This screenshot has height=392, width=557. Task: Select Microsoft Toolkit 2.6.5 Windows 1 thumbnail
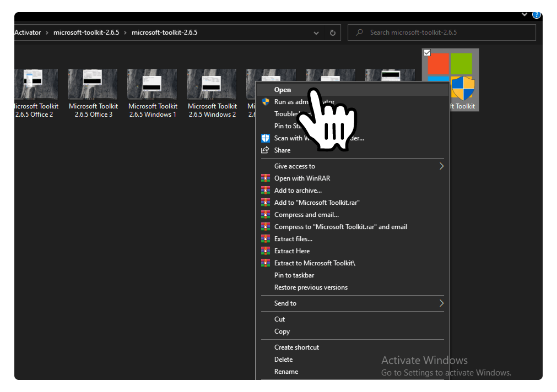pyautogui.click(x=152, y=84)
